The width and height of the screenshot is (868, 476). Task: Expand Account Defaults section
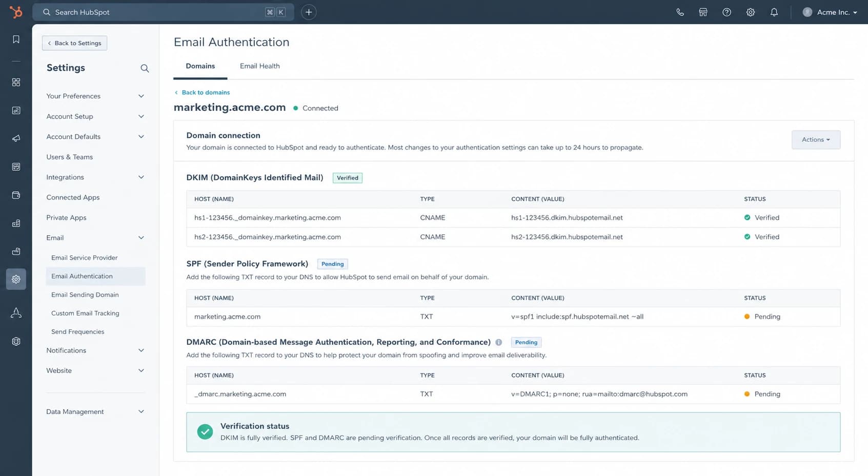(95, 137)
